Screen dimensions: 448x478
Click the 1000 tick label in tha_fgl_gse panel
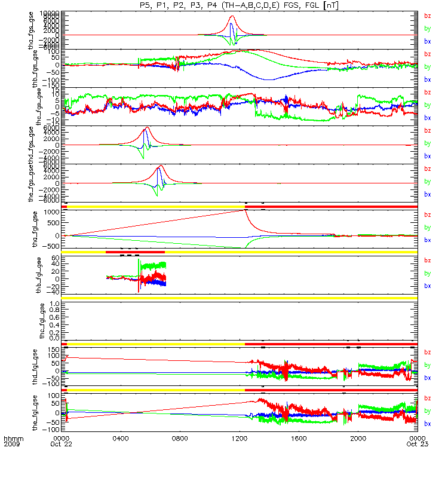[52, 212]
